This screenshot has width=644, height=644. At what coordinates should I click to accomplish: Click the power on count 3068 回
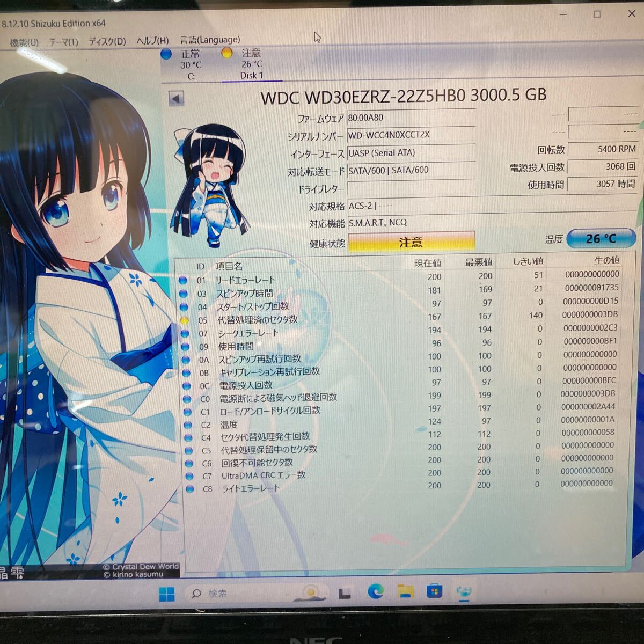pos(602,167)
